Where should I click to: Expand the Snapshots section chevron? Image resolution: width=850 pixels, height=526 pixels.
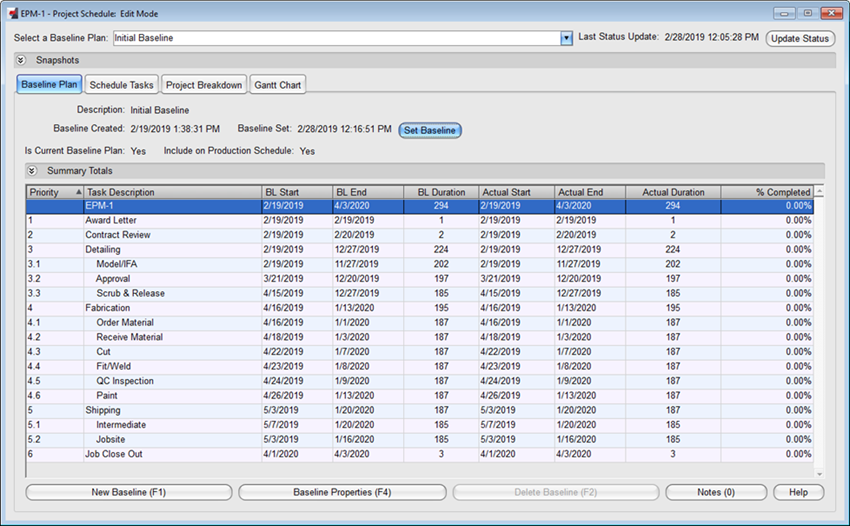pyautogui.click(x=21, y=60)
